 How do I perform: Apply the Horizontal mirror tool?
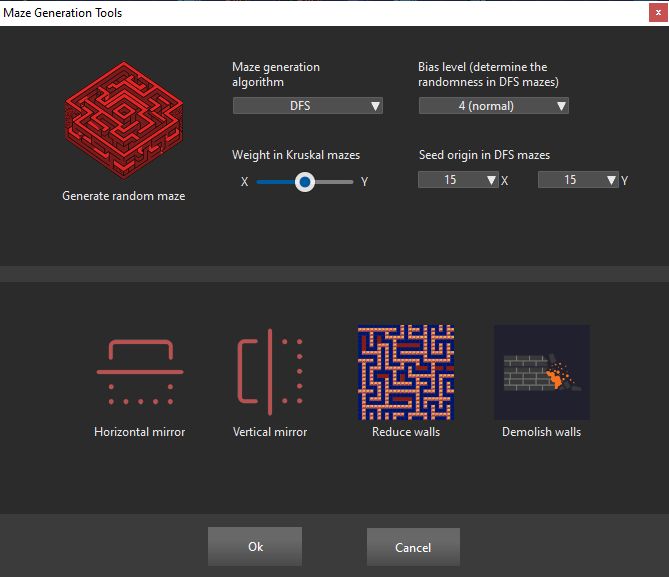140,372
